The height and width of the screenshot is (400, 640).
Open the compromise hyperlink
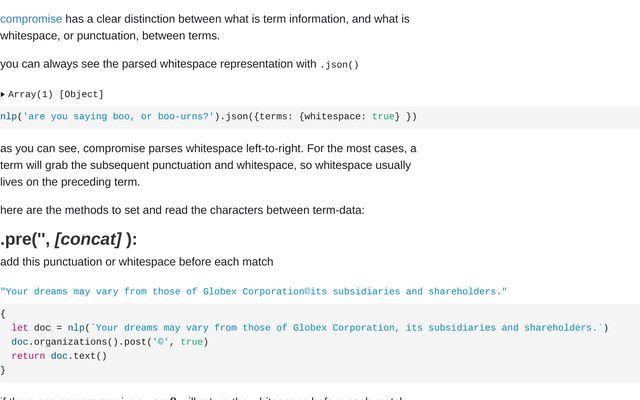[x=31, y=19]
